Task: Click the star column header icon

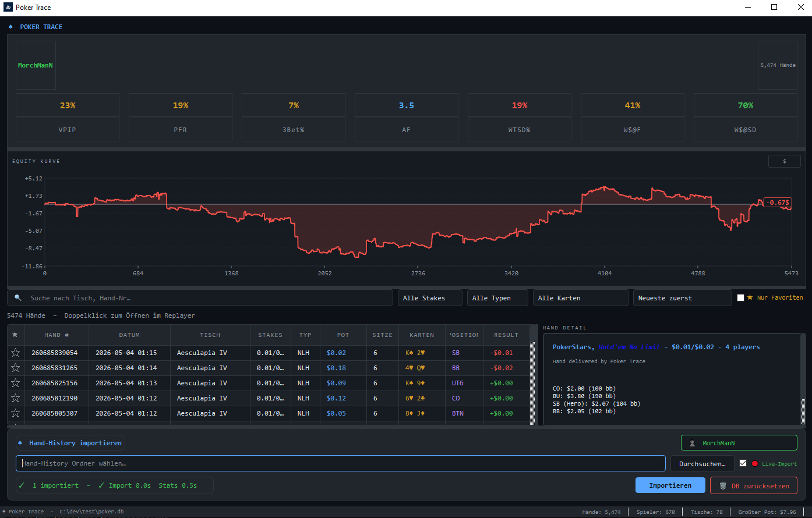Action: click(x=15, y=335)
